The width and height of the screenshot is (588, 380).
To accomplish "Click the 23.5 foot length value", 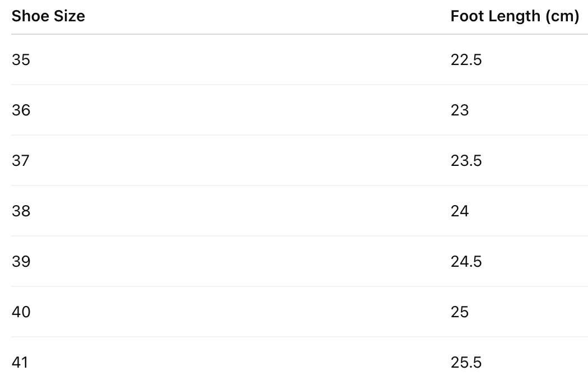I will click(x=466, y=160).
